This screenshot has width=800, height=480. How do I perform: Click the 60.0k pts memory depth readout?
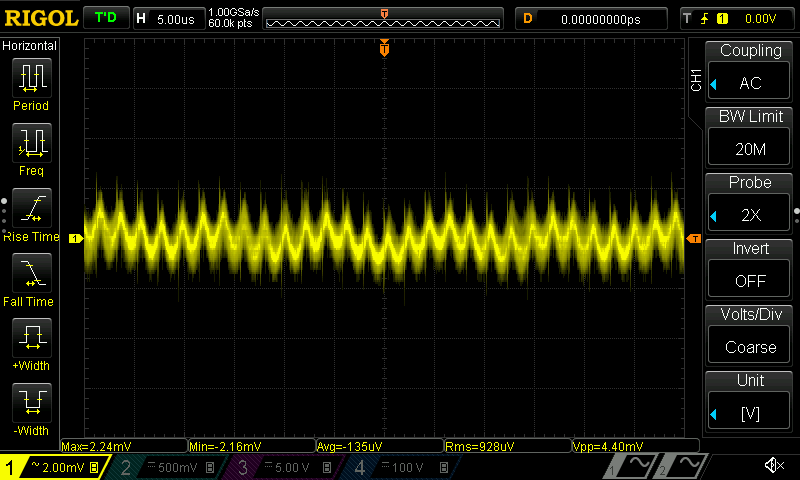[231, 23]
